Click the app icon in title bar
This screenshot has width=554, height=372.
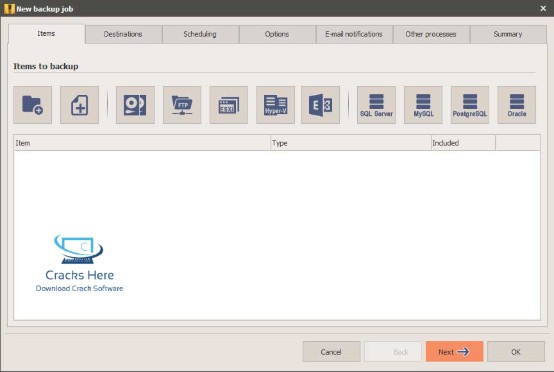tap(9, 9)
